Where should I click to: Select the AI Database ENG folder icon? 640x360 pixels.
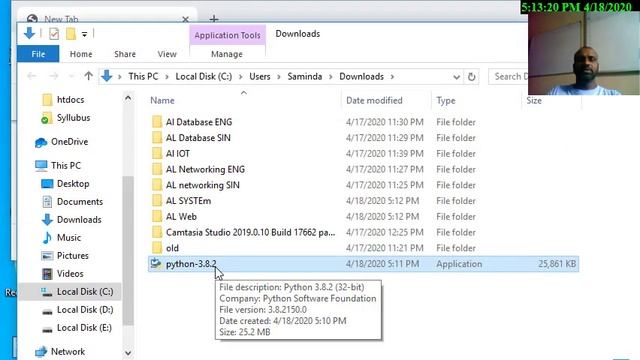[x=157, y=122]
